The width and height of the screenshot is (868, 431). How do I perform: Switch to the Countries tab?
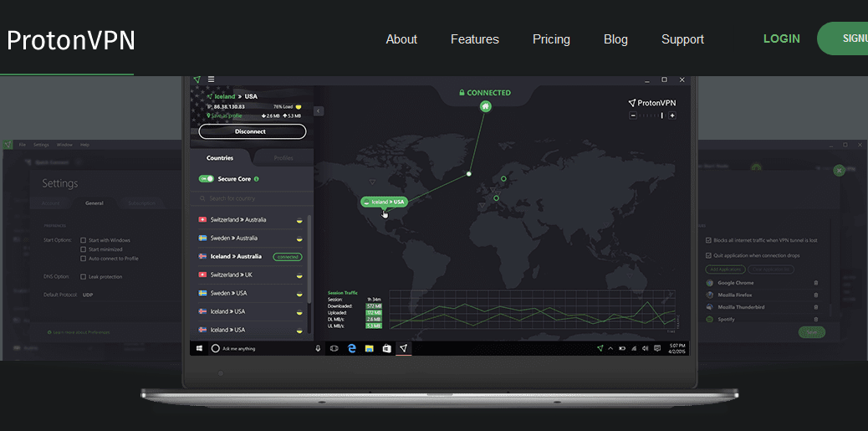point(220,158)
